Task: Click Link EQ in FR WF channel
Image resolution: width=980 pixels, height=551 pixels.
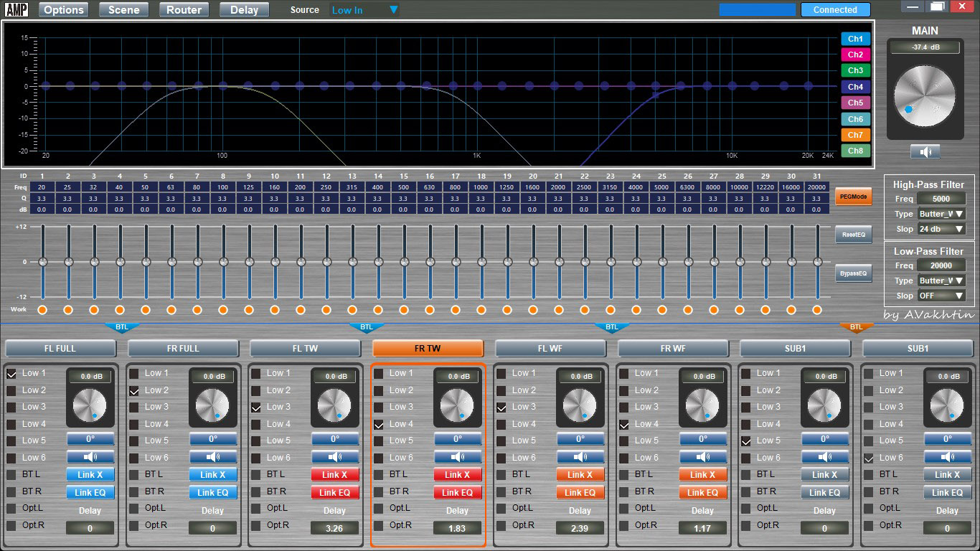Action: click(x=703, y=493)
